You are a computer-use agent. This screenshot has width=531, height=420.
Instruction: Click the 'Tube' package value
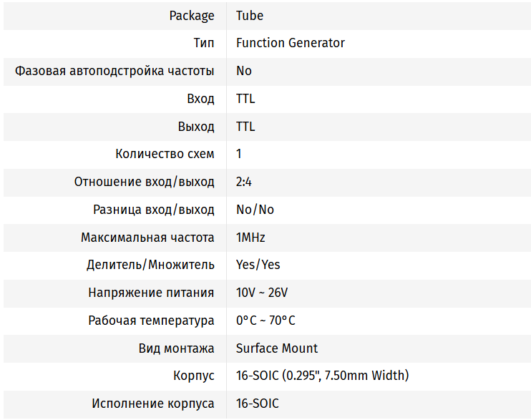[x=250, y=15]
